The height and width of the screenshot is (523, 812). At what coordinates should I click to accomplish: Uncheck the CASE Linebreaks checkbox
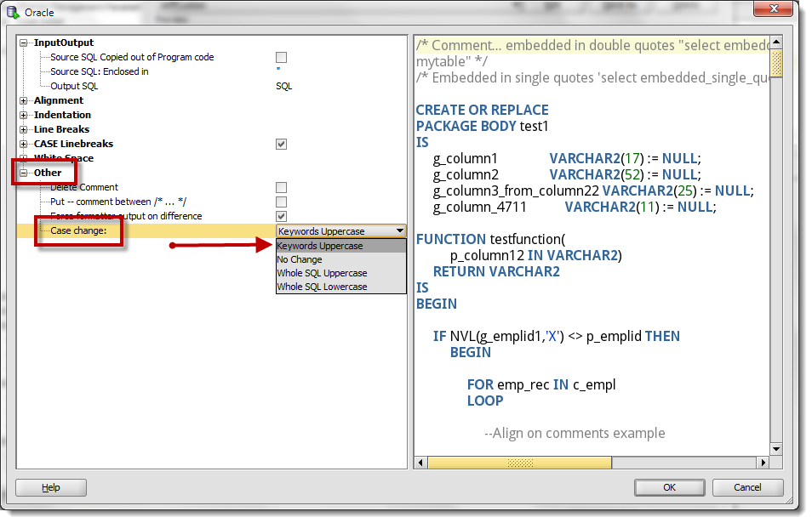click(281, 145)
